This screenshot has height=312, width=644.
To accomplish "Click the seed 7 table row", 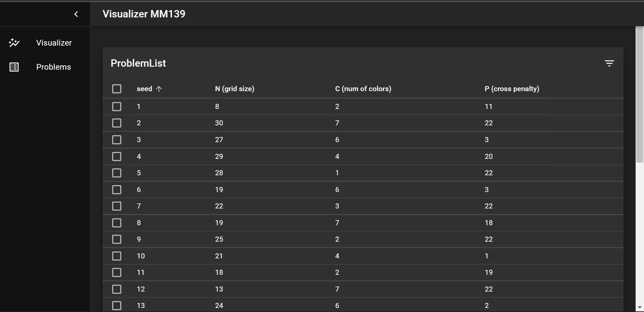I will [335, 206].
